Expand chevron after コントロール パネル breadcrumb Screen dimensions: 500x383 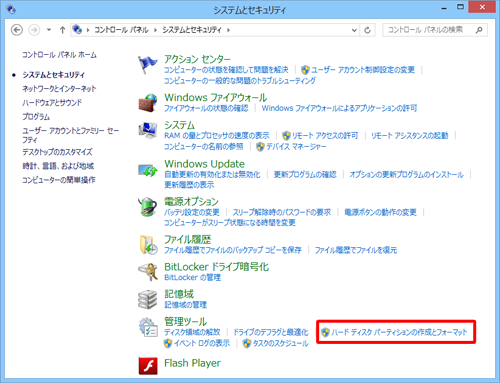click(x=155, y=30)
